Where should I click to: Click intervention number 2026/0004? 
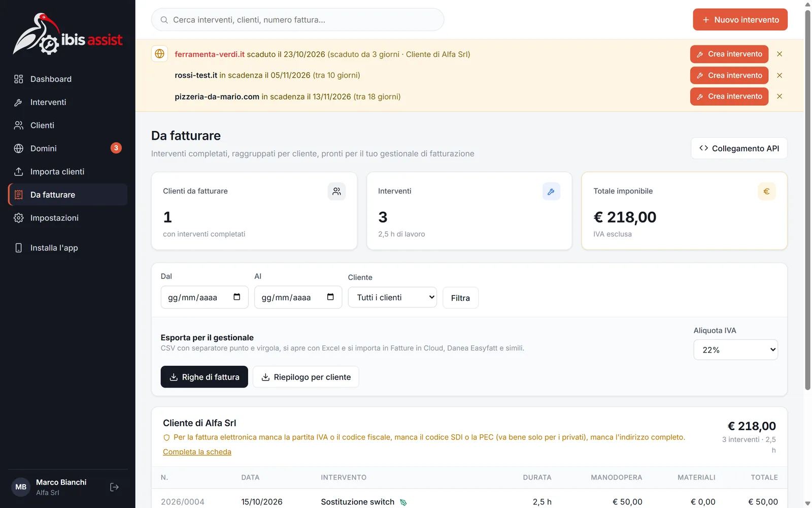pos(183,502)
